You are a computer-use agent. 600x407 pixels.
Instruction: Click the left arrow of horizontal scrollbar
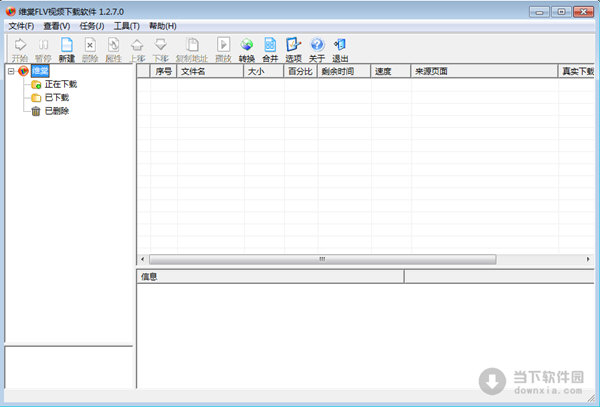click(x=143, y=259)
